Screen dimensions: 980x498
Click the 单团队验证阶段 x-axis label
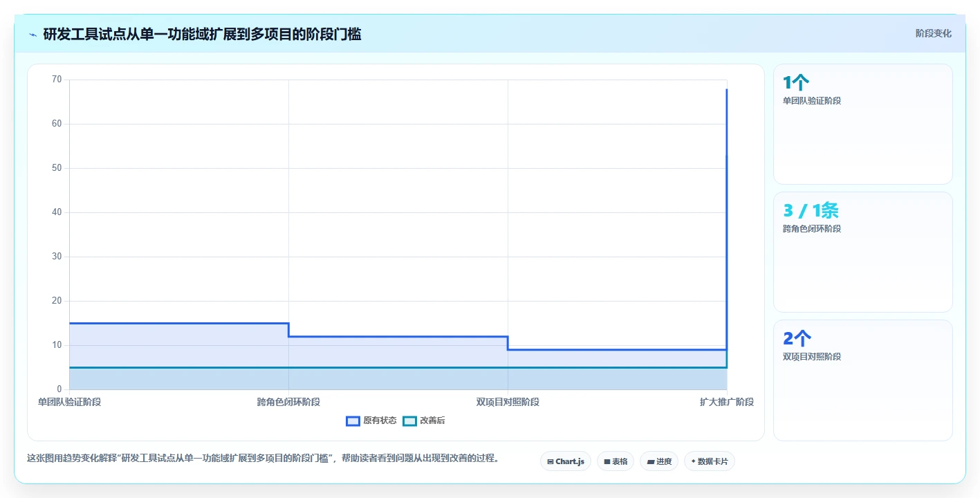[x=69, y=402]
